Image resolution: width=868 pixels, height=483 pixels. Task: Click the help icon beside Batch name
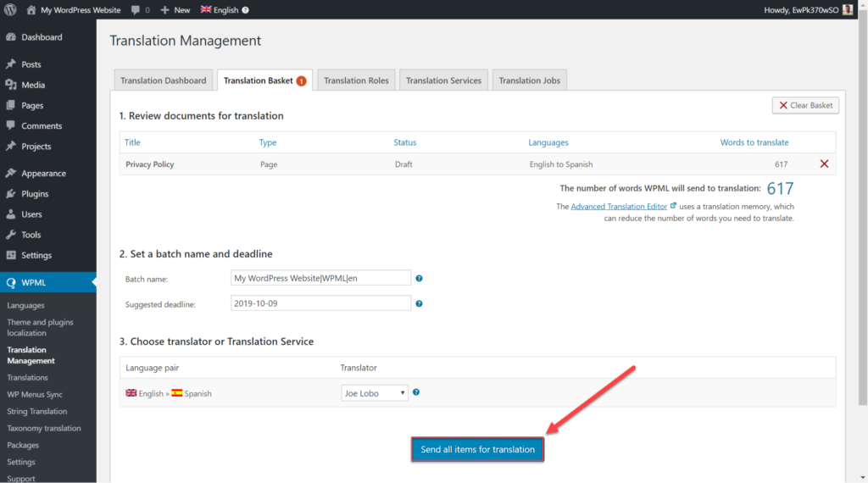pos(419,278)
